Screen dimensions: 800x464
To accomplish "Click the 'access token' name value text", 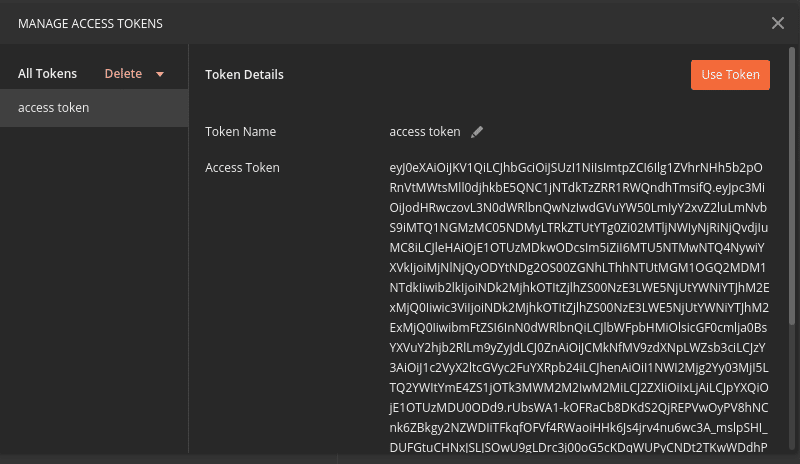I will pos(424,132).
